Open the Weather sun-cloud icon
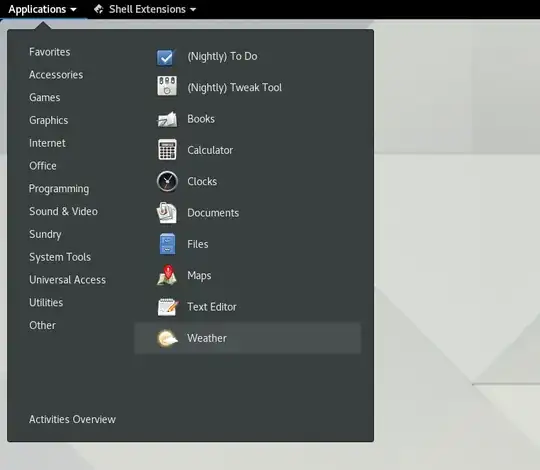Screen dimensions: 540x470 [x=167, y=338]
